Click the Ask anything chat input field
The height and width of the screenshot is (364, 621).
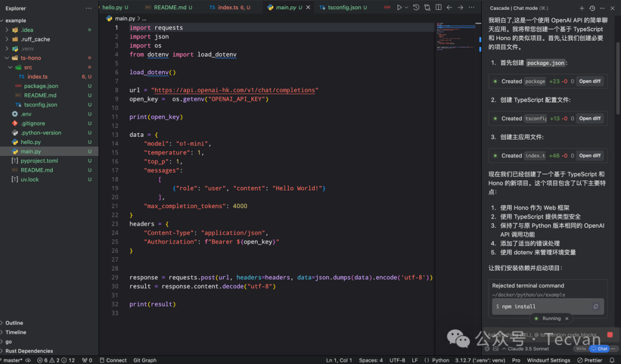[540, 335]
